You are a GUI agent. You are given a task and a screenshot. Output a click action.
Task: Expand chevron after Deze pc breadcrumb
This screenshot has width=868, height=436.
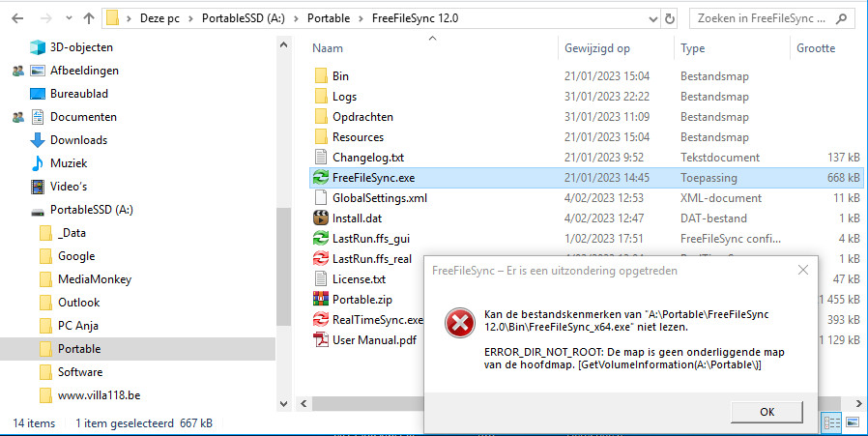tap(190, 18)
